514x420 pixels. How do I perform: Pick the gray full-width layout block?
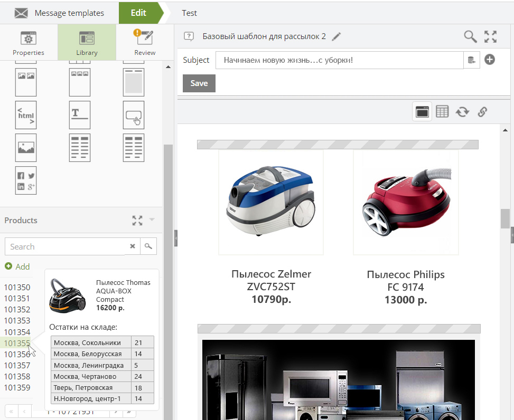[x=134, y=82]
